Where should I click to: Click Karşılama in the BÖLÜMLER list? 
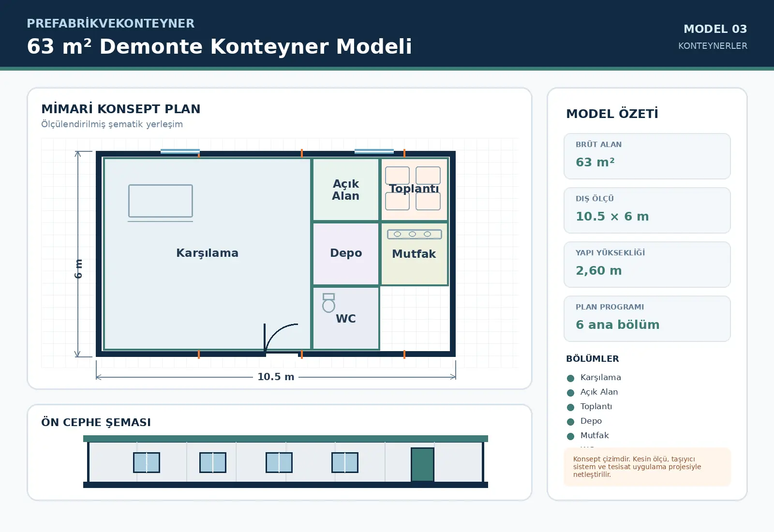click(x=601, y=377)
